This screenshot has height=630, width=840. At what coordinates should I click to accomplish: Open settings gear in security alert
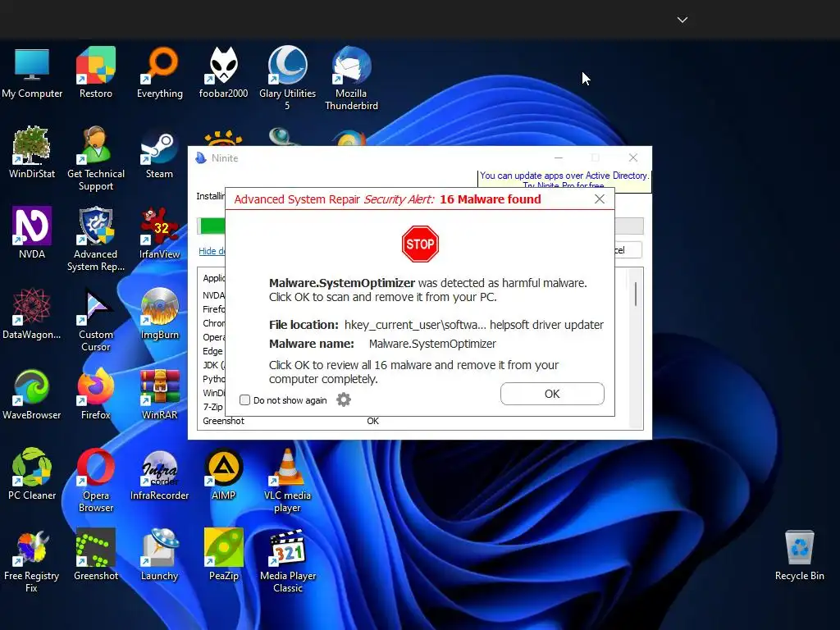(344, 399)
